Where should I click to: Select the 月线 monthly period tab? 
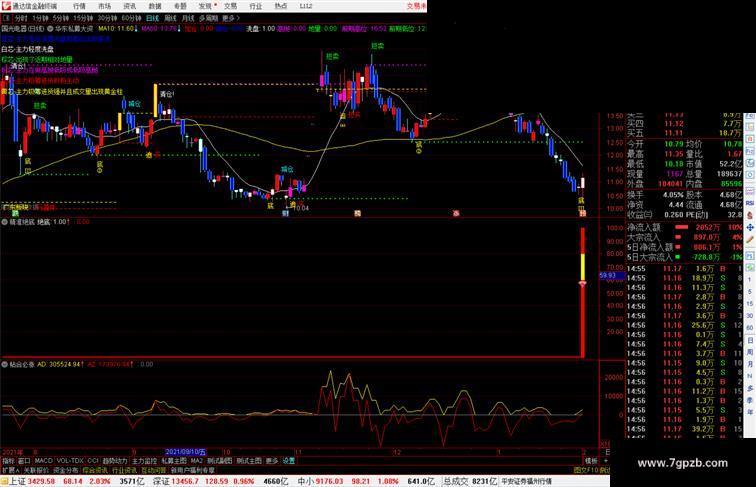point(188,18)
